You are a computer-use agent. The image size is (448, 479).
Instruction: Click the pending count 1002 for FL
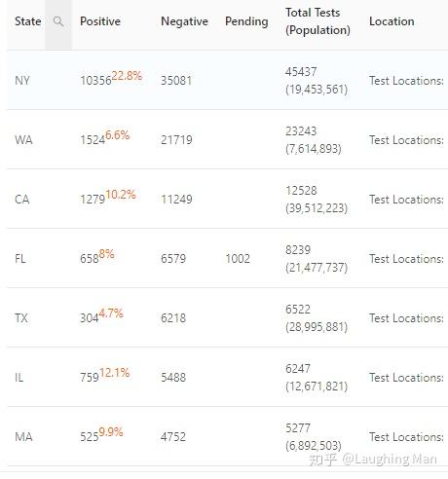(x=238, y=259)
